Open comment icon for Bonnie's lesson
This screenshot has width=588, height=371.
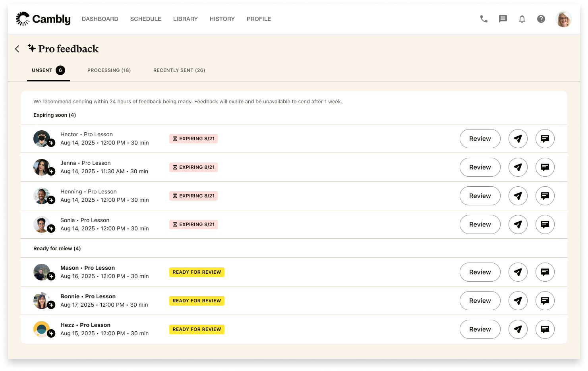pos(545,301)
